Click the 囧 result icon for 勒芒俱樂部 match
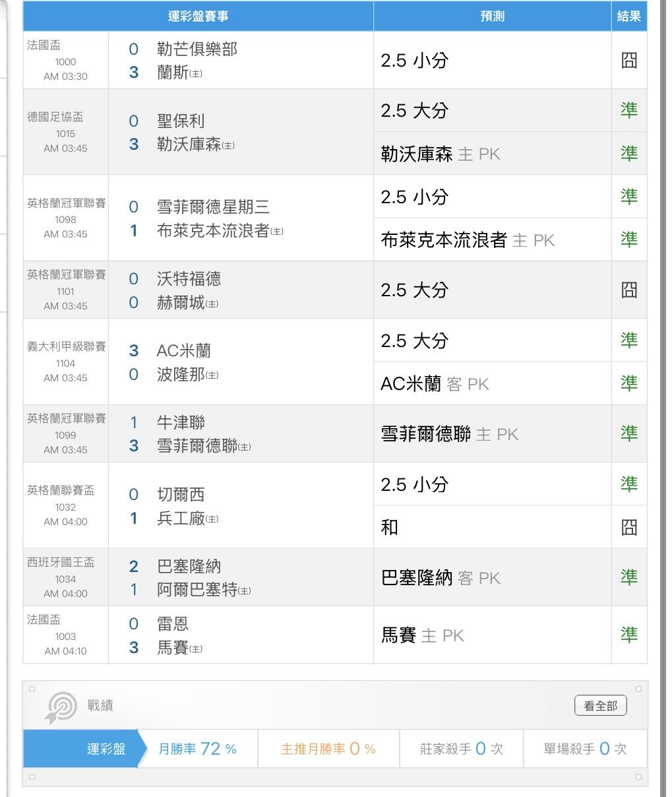The image size is (672, 797). tap(629, 61)
